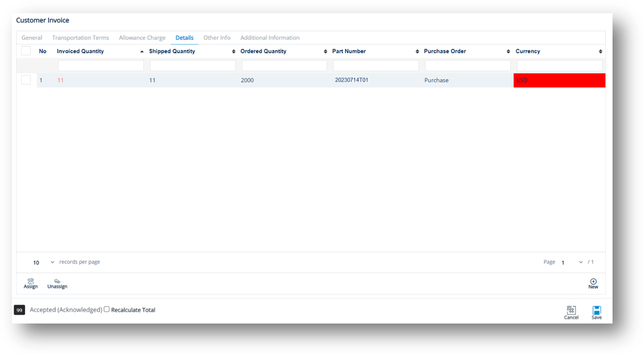
Task: Click the Part Number filter field
Action: 376,65
